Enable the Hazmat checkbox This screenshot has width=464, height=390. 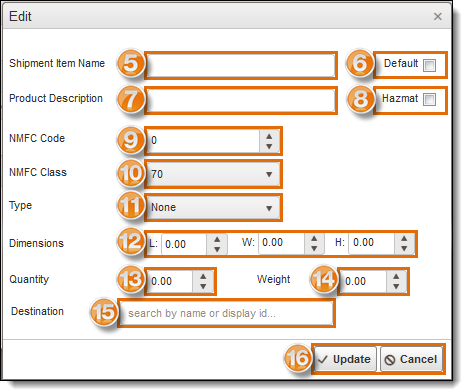click(429, 99)
